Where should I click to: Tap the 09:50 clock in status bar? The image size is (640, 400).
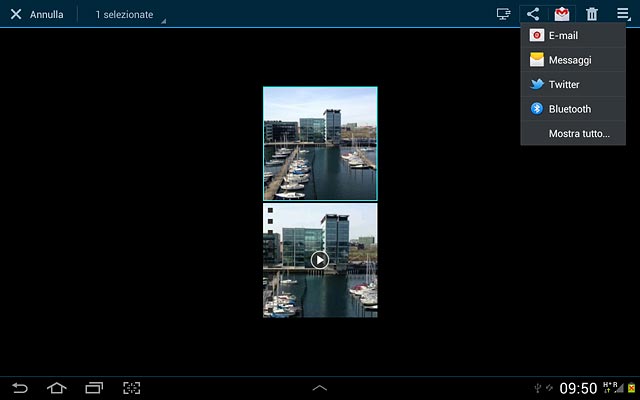pos(578,388)
